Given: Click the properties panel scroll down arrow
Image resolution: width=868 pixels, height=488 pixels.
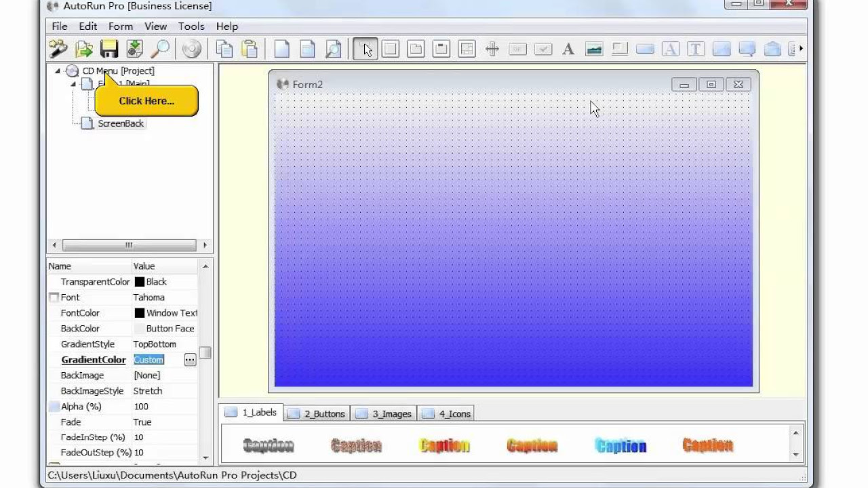Looking at the screenshot, I should (205, 458).
